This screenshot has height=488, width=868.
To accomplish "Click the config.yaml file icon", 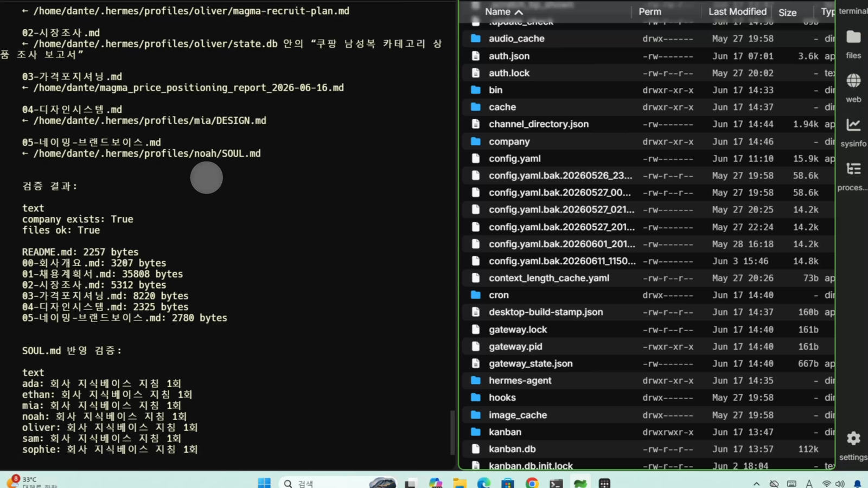I will [x=476, y=158].
